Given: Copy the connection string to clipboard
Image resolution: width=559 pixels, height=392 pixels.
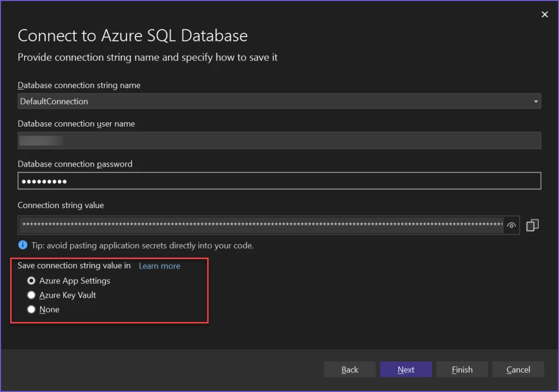Looking at the screenshot, I should click(532, 225).
